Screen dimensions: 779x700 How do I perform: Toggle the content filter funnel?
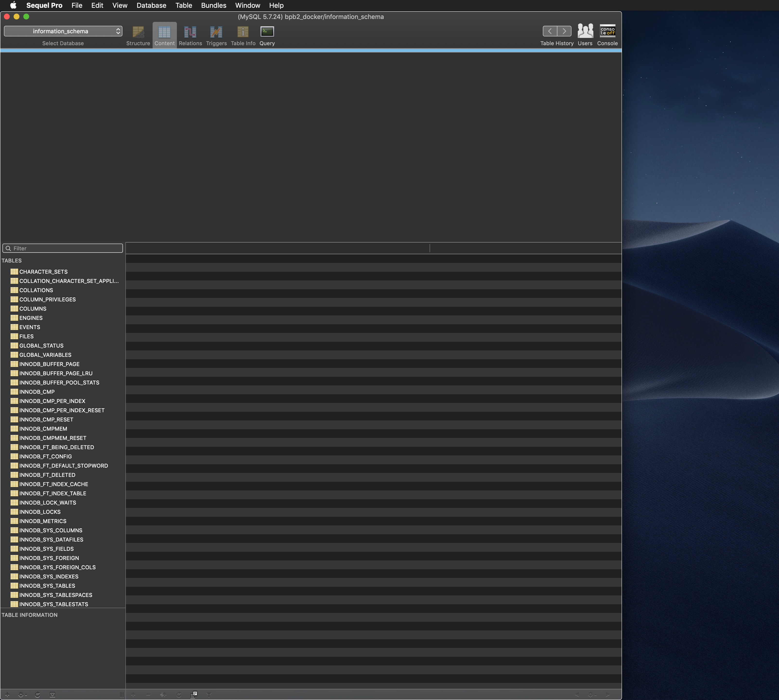(209, 695)
